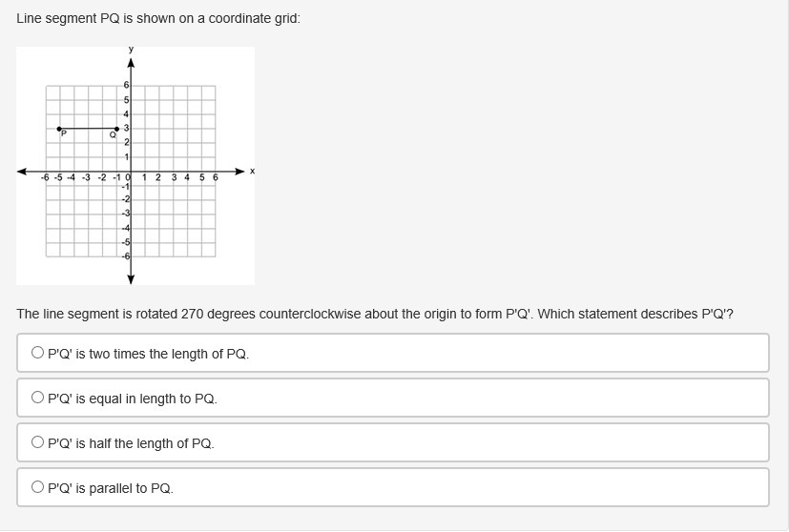Click the "y" axis label above the graph
The image size is (789, 532).
[131, 50]
